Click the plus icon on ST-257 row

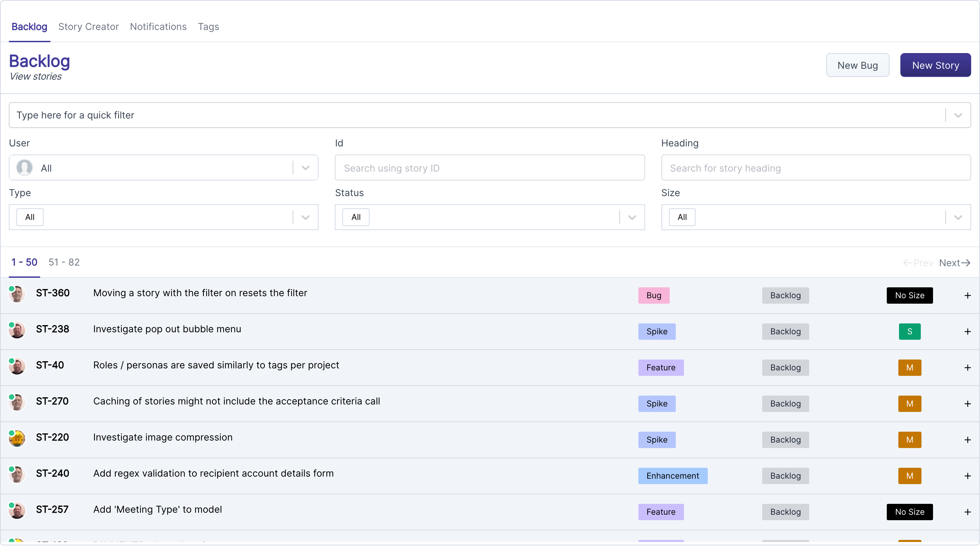tap(967, 512)
